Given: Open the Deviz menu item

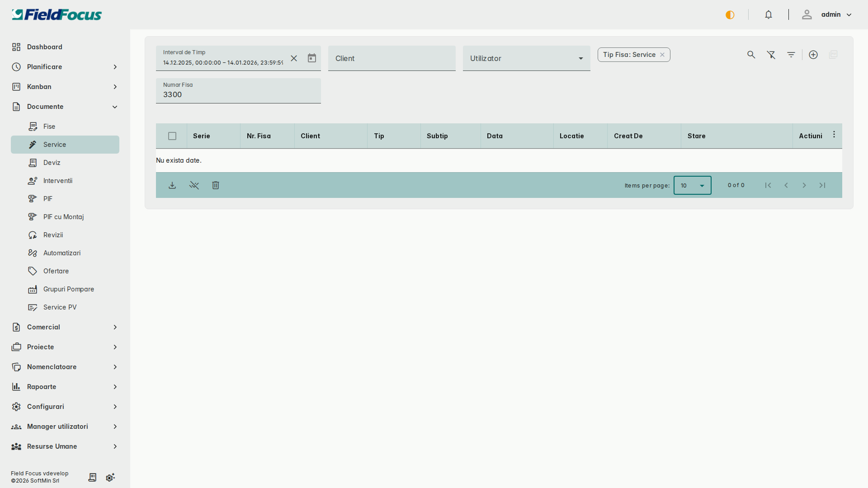Looking at the screenshot, I should (x=52, y=163).
